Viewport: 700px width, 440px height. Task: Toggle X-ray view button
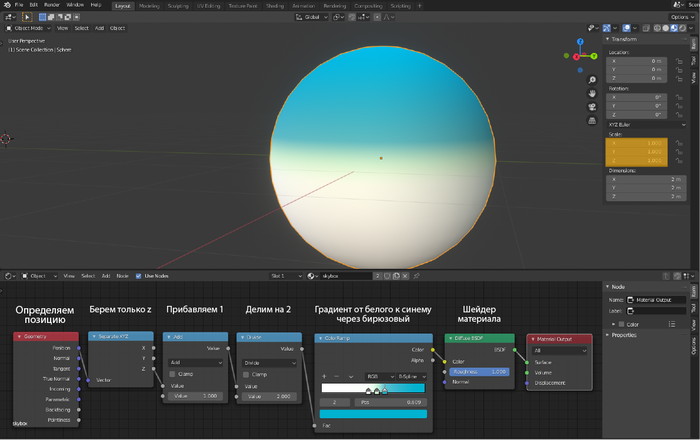click(x=646, y=28)
